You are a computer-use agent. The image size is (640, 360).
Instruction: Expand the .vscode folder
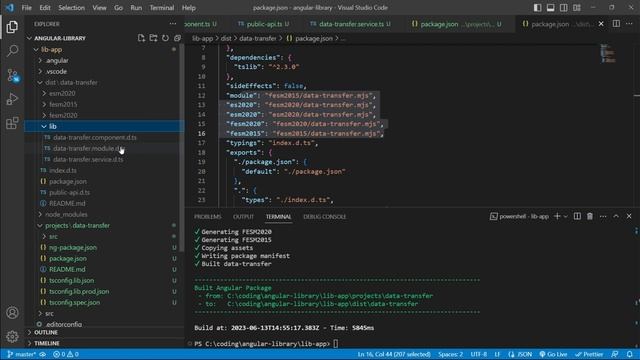pos(56,71)
